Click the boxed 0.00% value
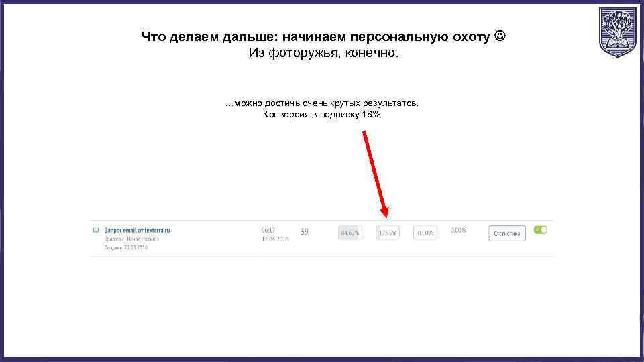 [x=425, y=233]
